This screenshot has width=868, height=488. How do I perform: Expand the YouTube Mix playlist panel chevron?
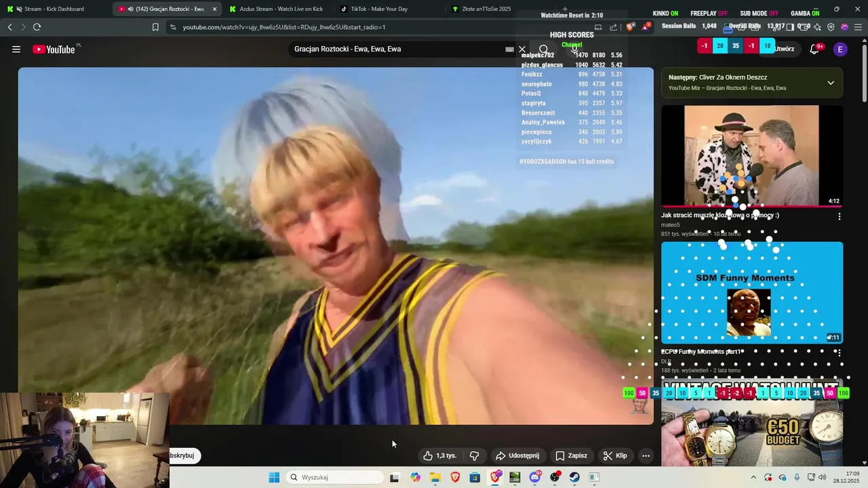(x=831, y=83)
